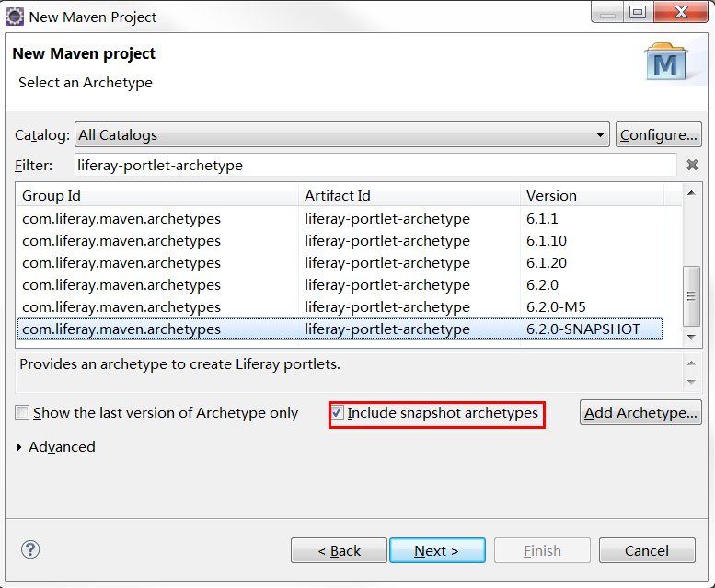Click the Maven wizard banner icon
This screenshot has width=715, height=588.
tap(667, 62)
